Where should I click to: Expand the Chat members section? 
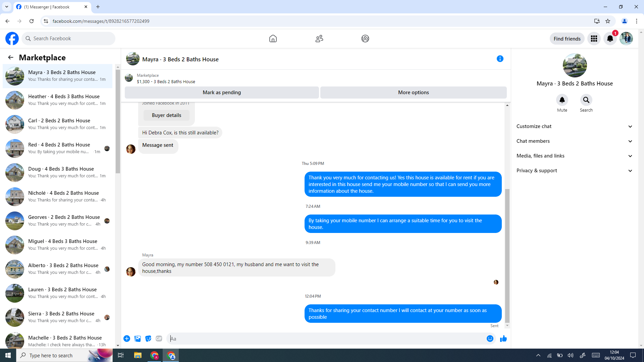point(575,141)
